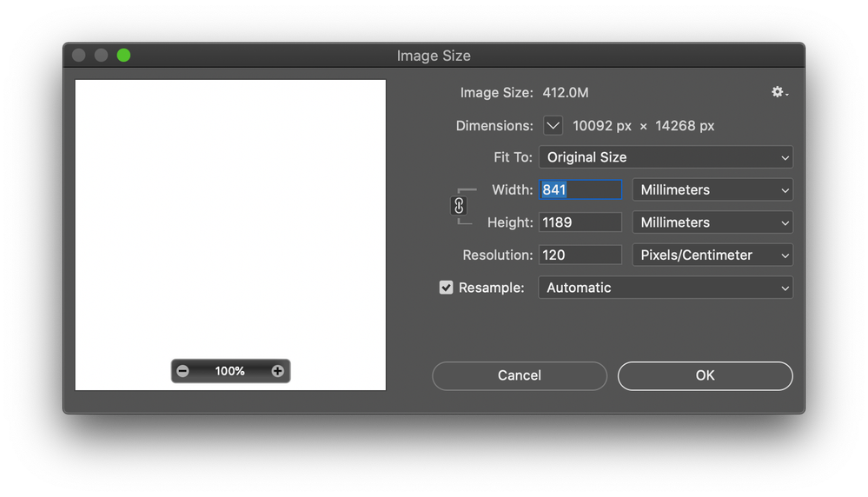Click the Resolution value field

coord(580,255)
